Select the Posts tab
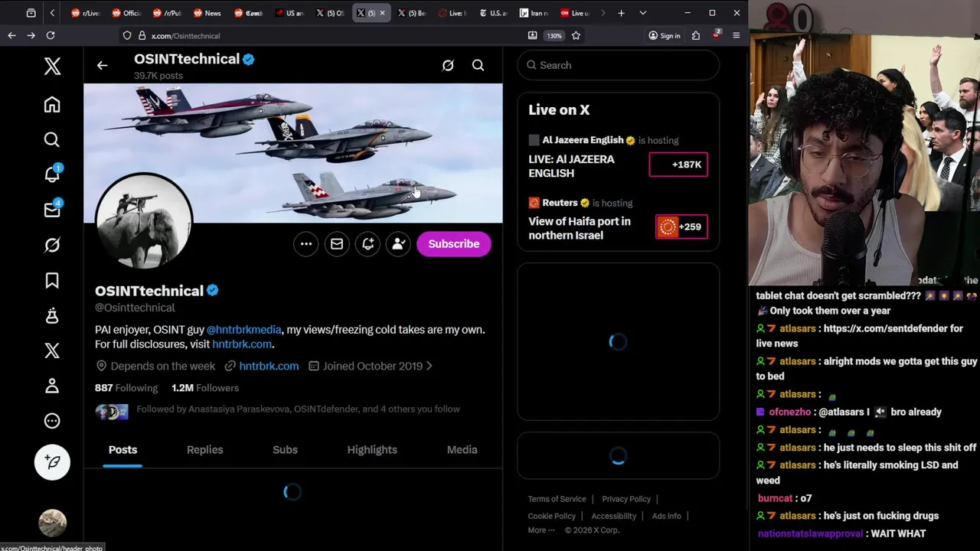This screenshot has height=551, width=980. pyautogui.click(x=122, y=450)
